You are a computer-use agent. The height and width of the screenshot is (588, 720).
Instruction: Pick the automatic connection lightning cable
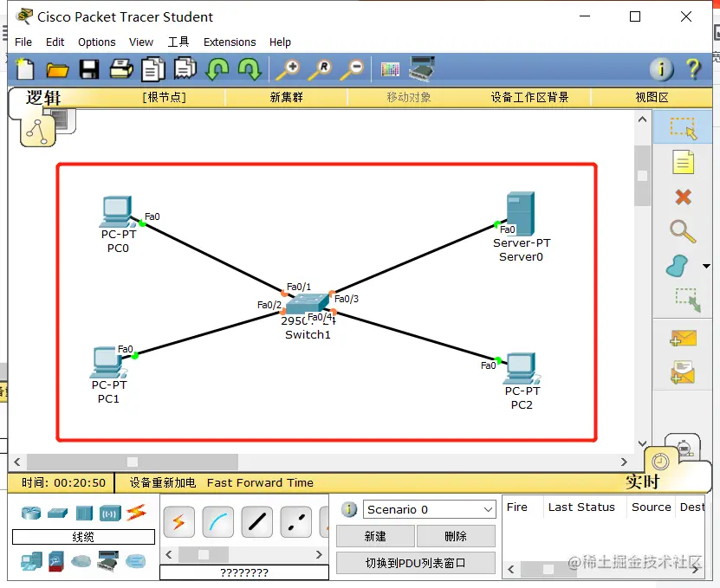pos(178,522)
